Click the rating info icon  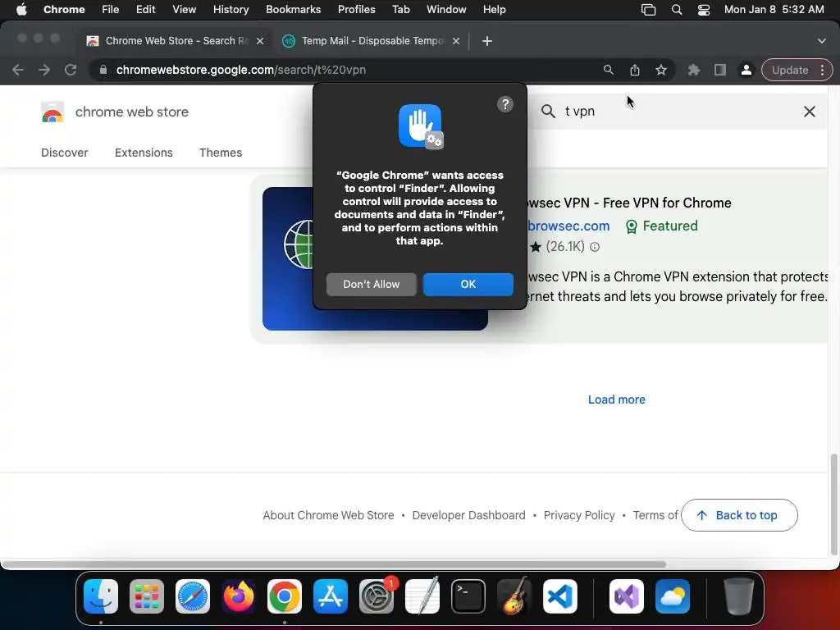pyautogui.click(x=595, y=247)
